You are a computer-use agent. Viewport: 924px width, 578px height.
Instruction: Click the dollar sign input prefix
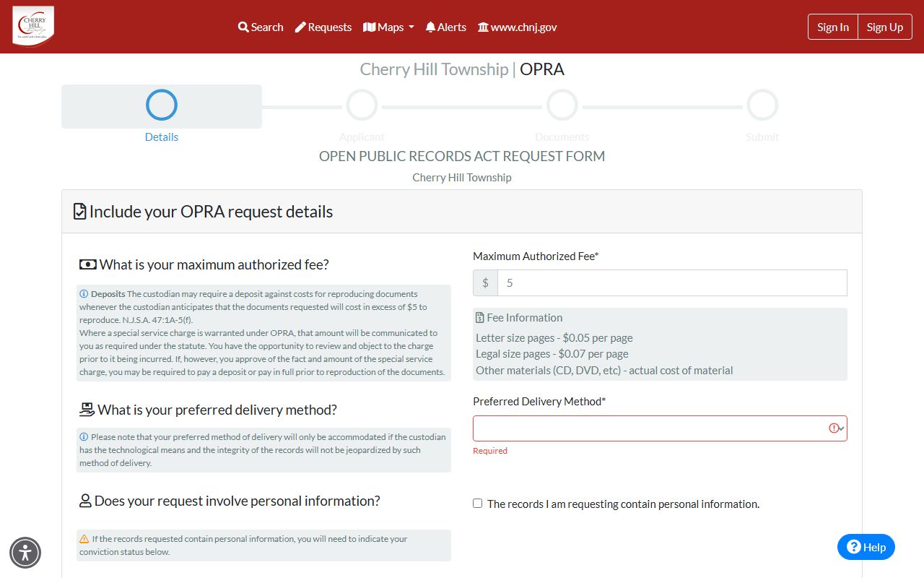point(485,283)
